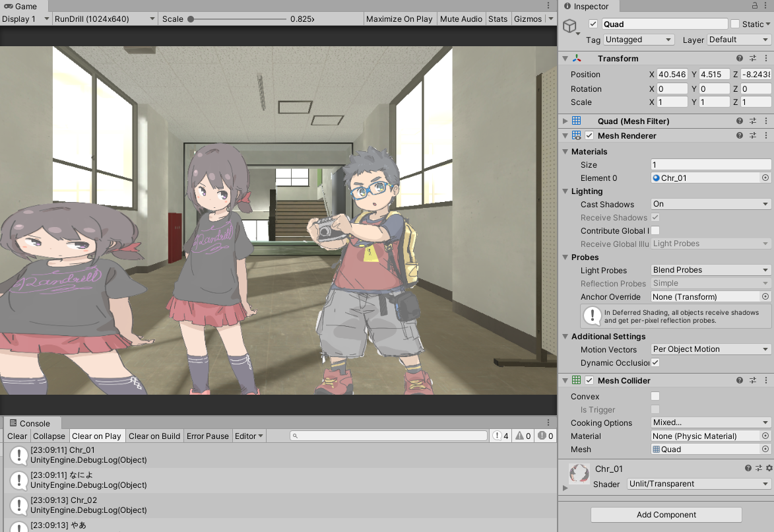Disable the Mesh Renderer component checkbox
The image size is (774, 532).
coord(589,135)
